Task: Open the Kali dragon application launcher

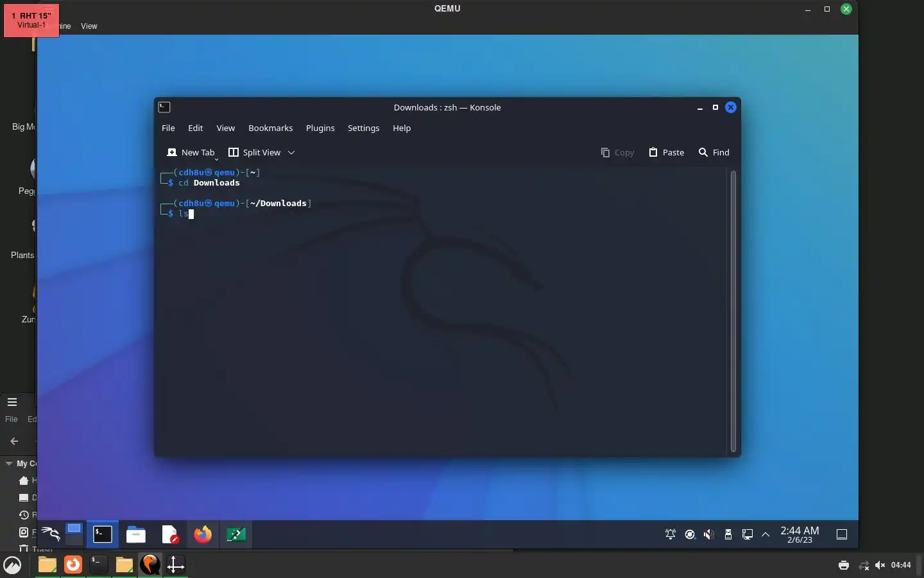Action: tap(50, 534)
